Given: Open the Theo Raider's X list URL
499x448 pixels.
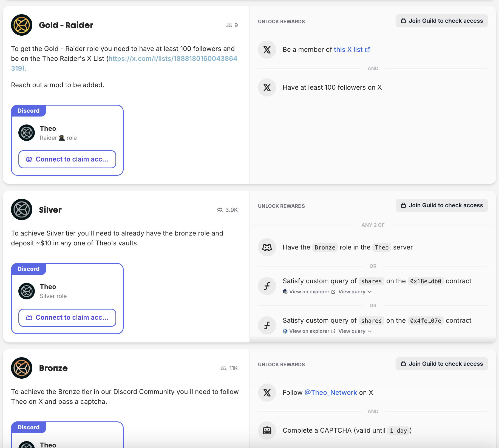Looking at the screenshot, I should (173, 59).
